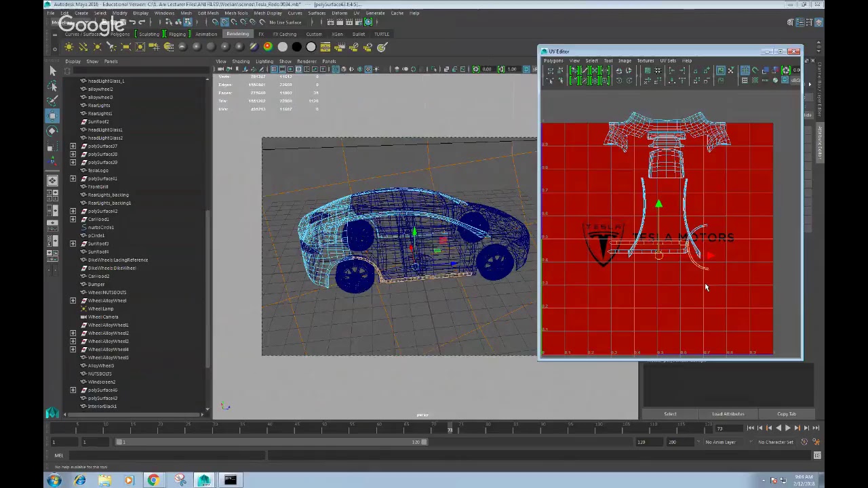The image size is (868, 488).
Task: Activate the Scale tool in toolbox
Action: click(52, 145)
